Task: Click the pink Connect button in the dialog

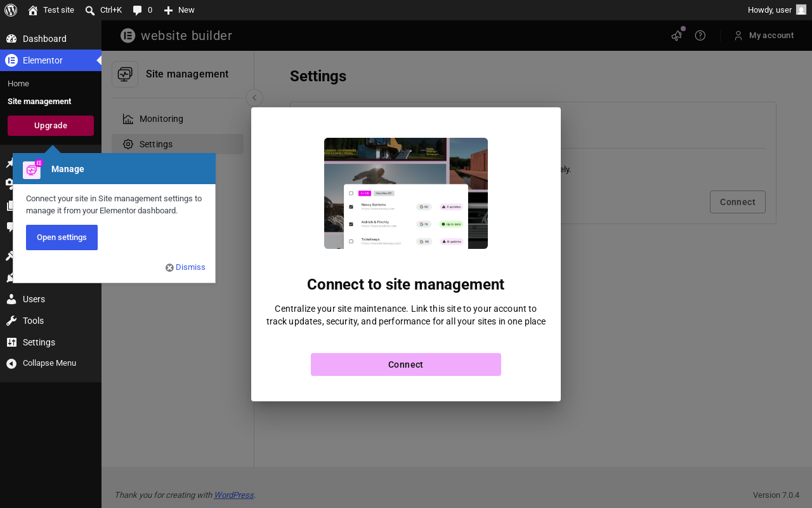Action: coord(406,364)
